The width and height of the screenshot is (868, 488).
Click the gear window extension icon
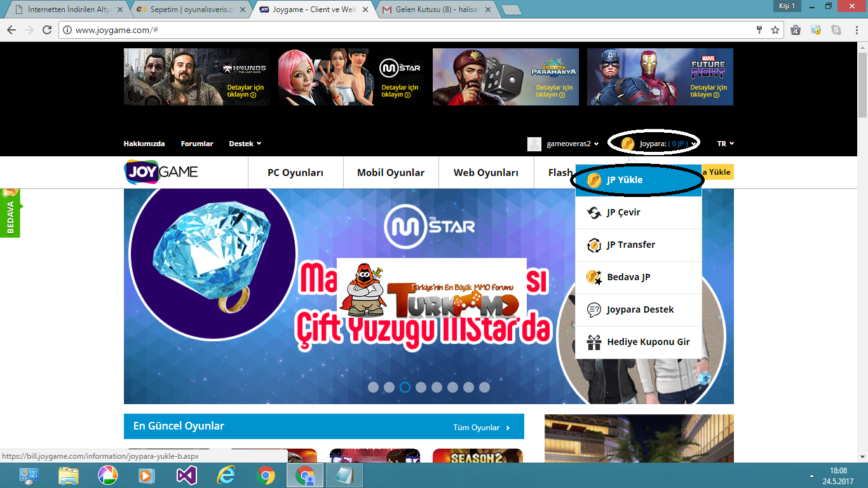click(x=817, y=30)
